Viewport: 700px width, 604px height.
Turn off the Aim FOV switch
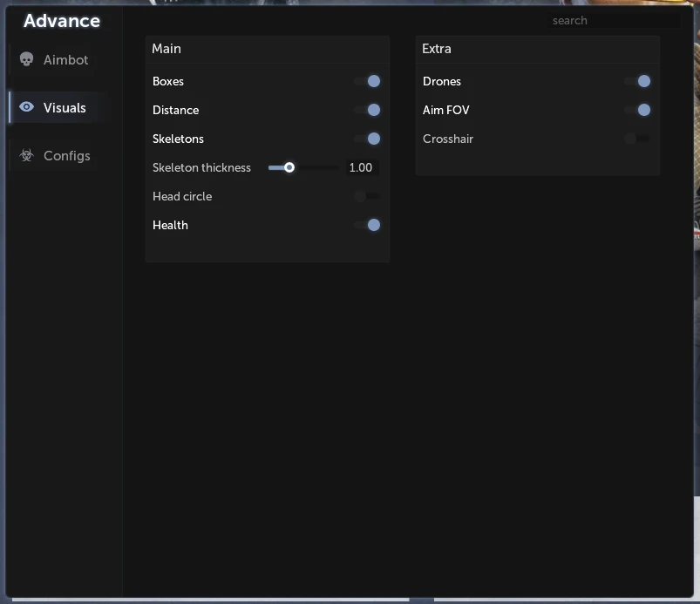637,110
